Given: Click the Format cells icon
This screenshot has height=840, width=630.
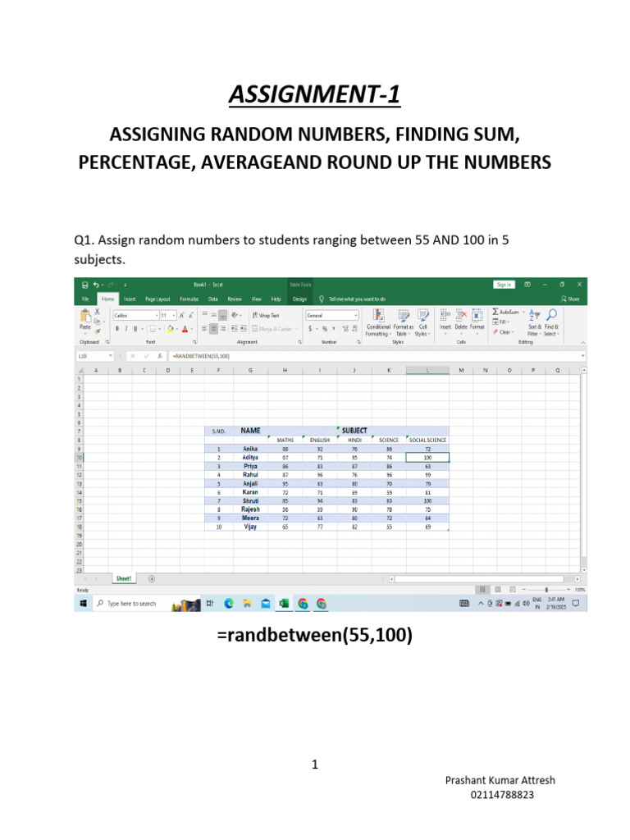Looking at the screenshot, I should [x=477, y=315].
